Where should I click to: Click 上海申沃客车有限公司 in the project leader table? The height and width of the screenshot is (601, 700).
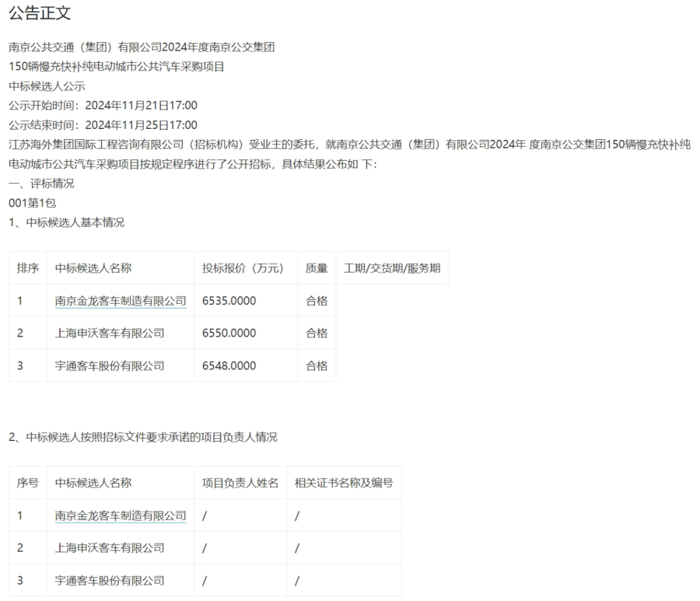pyautogui.click(x=110, y=548)
